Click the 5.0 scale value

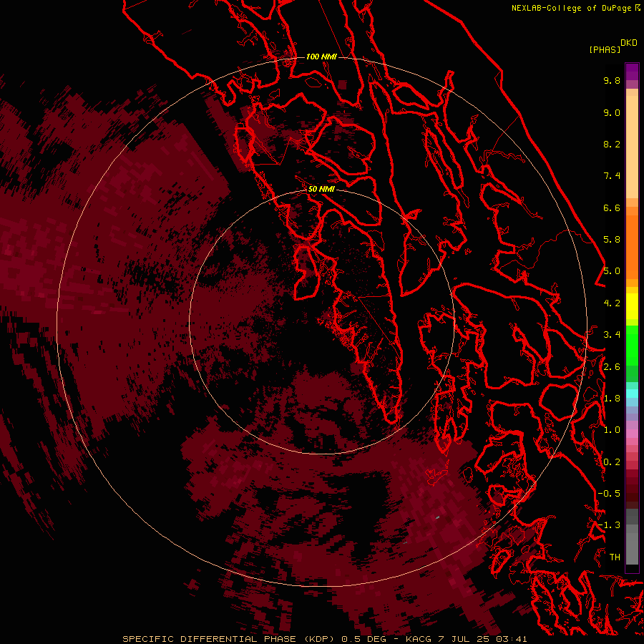point(612,271)
